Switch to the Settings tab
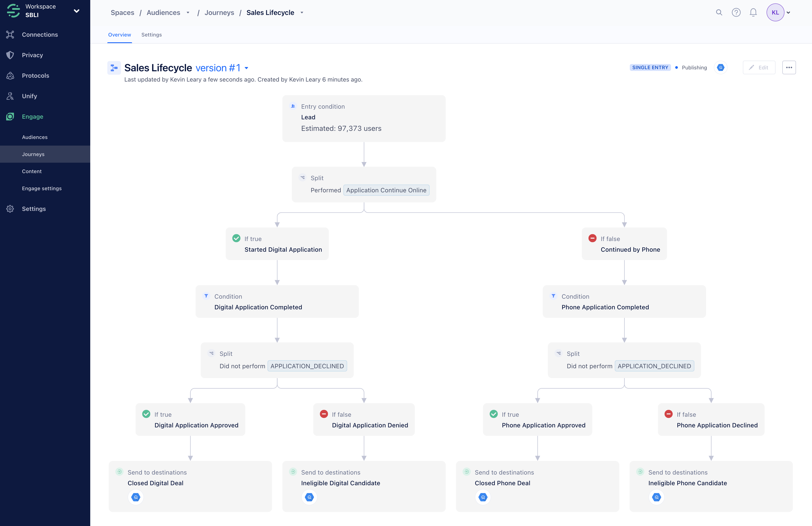Image resolution: width=812 pixels, height=526 pixels. [151, 34]
